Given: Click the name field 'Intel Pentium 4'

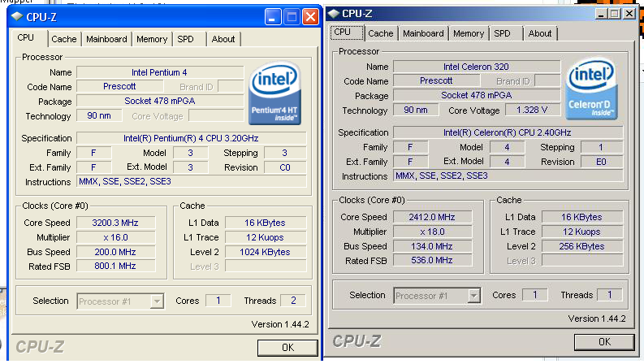Looking at the screenshot, I should (160, 72).
